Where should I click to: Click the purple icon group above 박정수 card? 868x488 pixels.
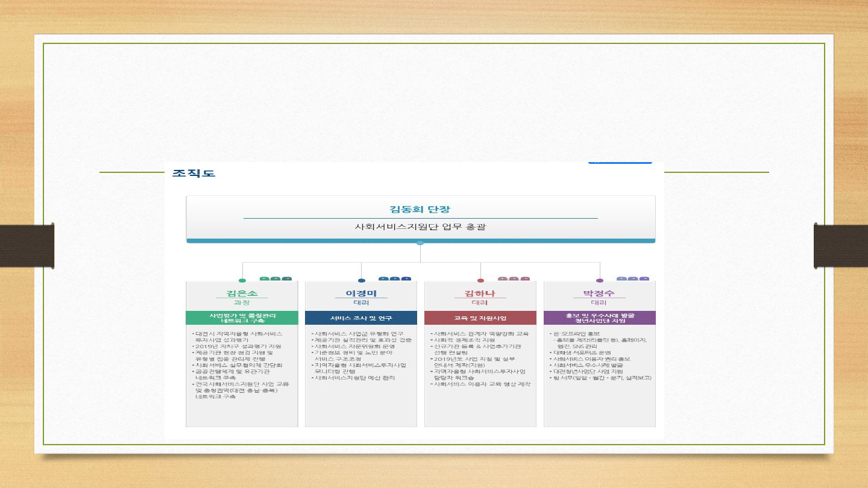click(x=633, y=279)
